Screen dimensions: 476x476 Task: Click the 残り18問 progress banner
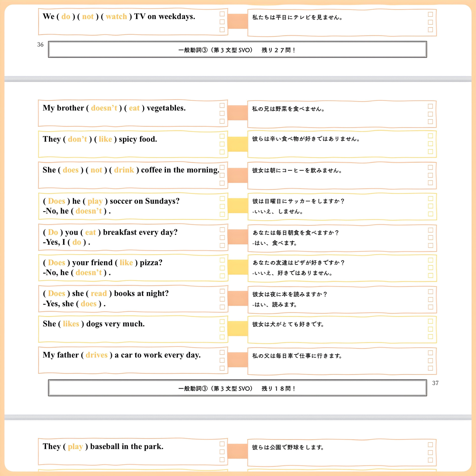point(237,388)
